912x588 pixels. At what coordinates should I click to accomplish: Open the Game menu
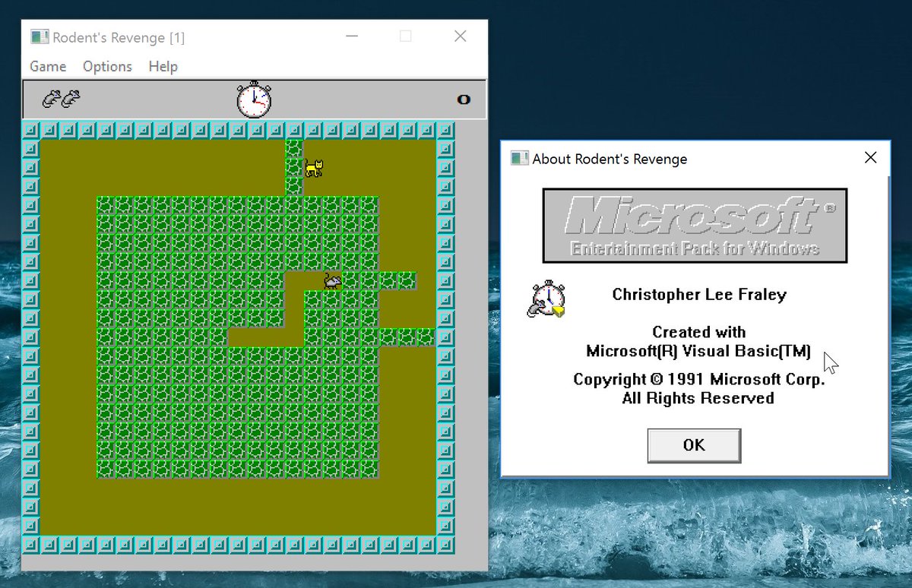48,66
